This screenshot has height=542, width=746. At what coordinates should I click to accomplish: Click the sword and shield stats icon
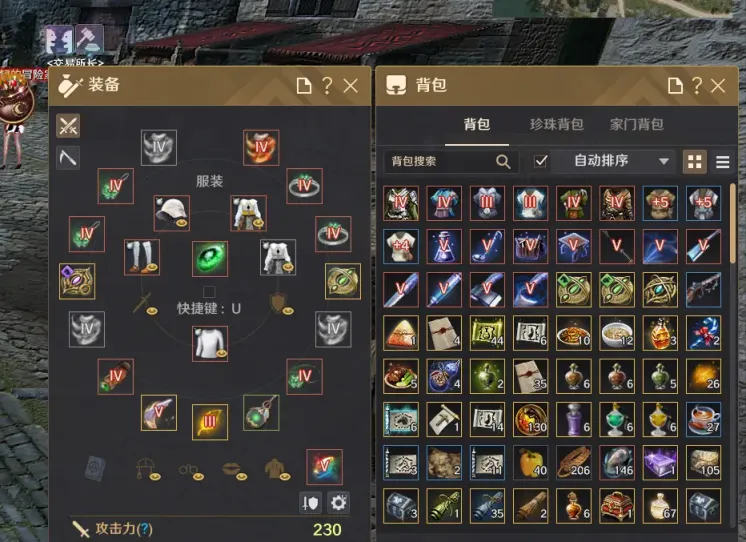pos(310,503)
